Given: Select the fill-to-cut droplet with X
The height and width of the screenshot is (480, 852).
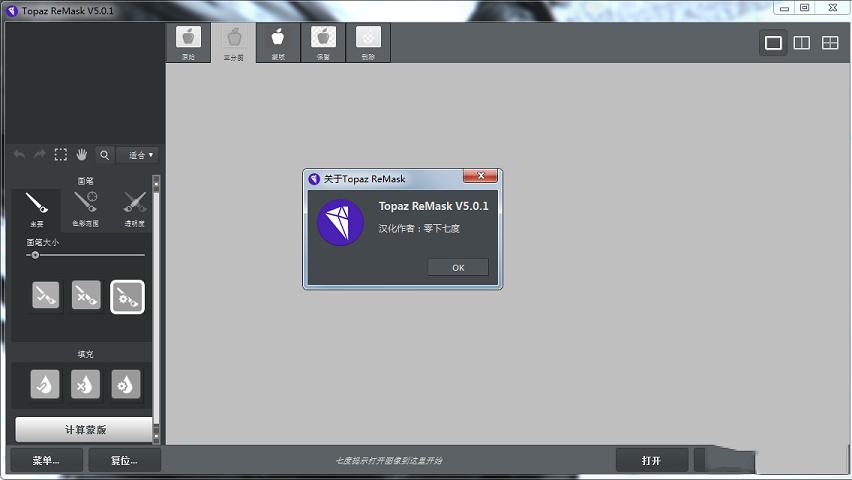Looking at the screenshot, I should (85, 384).
